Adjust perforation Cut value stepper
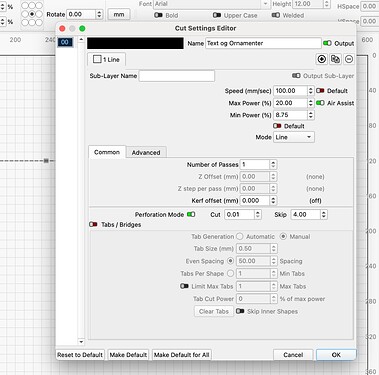 click(x=258, y=214)
